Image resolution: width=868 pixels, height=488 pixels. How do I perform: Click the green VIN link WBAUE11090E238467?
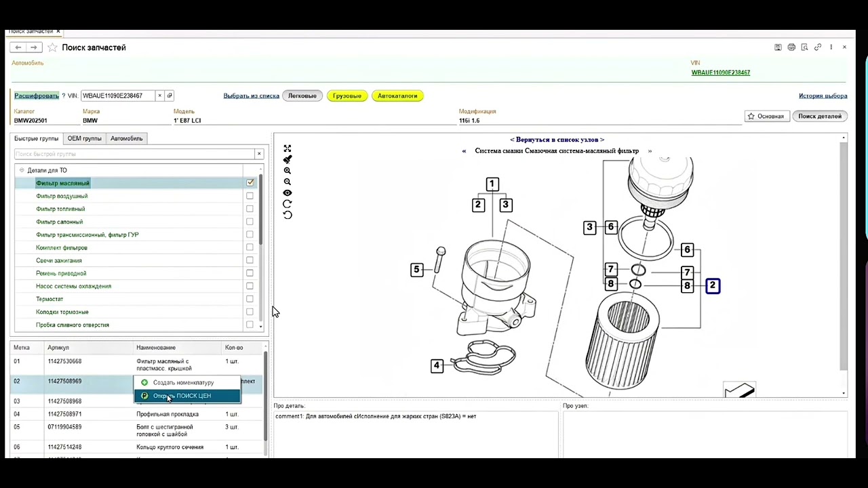pyautogui.click(x=720, y=73)
